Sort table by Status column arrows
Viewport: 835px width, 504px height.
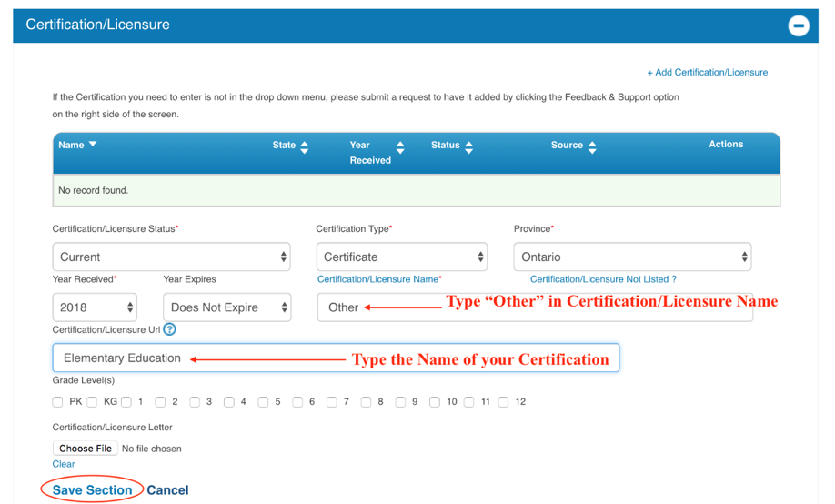point(468,147)
